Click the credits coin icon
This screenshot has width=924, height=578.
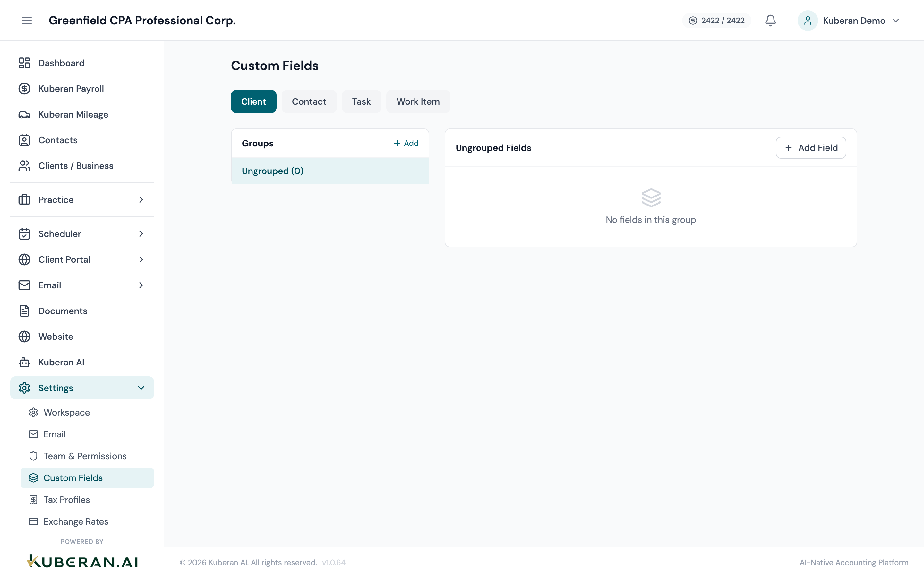point(693,21)
